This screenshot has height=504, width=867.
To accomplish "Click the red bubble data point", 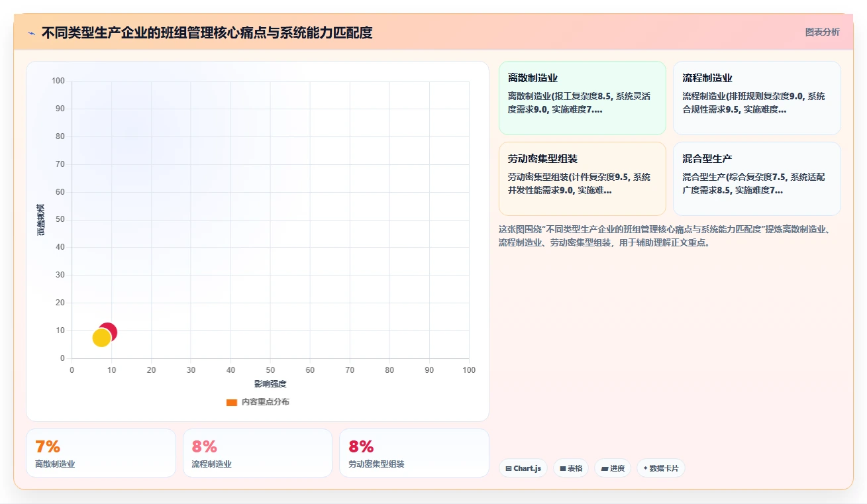I will (x=111, y=329).
